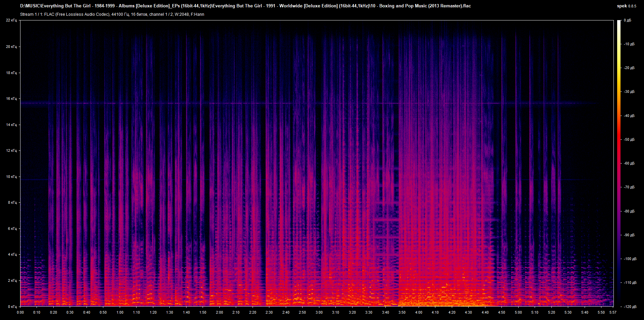Click the '2:00' time axis label

point(219,313)
